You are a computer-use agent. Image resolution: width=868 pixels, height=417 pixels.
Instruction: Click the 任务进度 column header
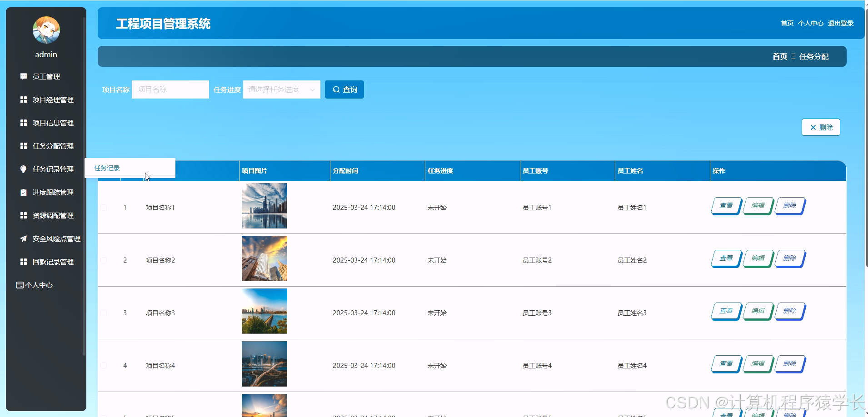[x=473, y=171]
